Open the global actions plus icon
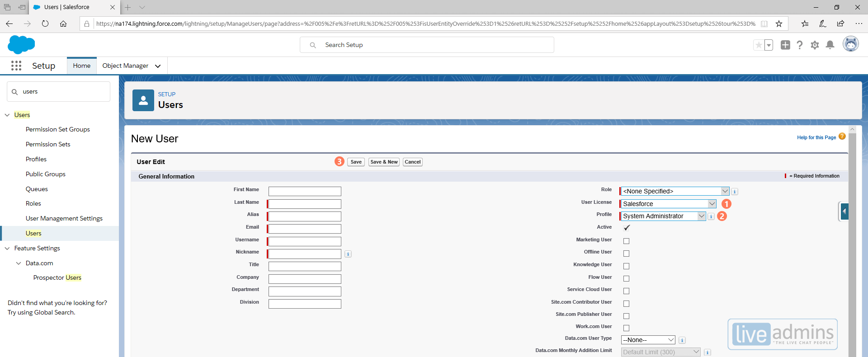Image resolution: width=868 pixels, height=357 pixels. tap(785, 45)
